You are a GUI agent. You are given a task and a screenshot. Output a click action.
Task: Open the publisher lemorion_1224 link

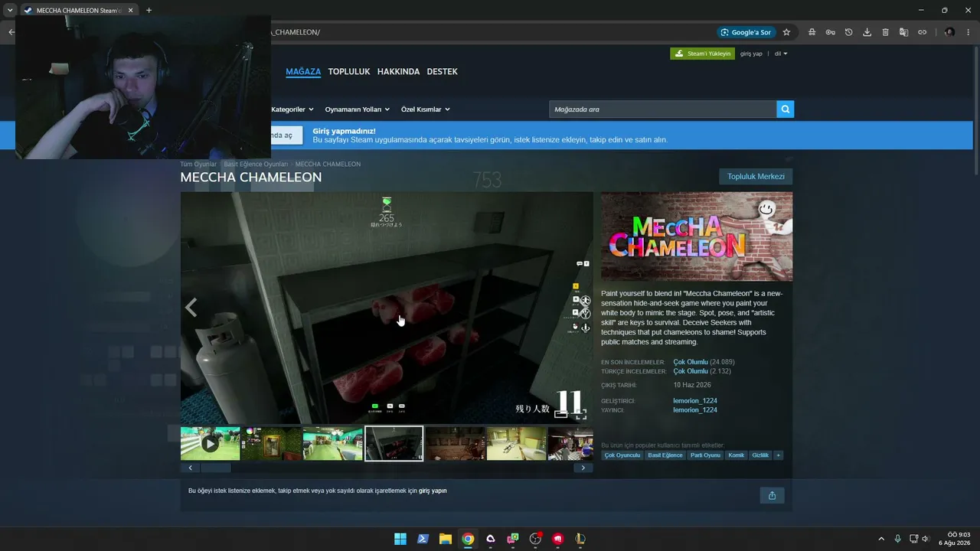[695, 410]
